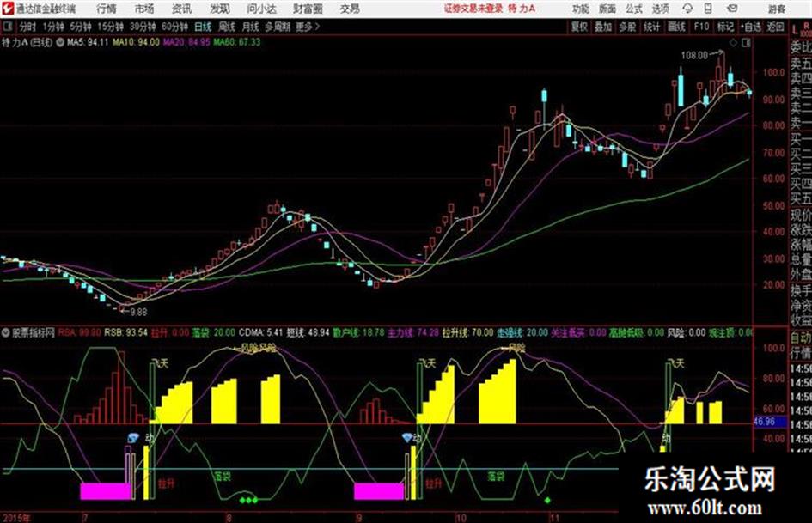Expand the round arrow beside 股票指标网
The image size is (812, 523).
6,332
